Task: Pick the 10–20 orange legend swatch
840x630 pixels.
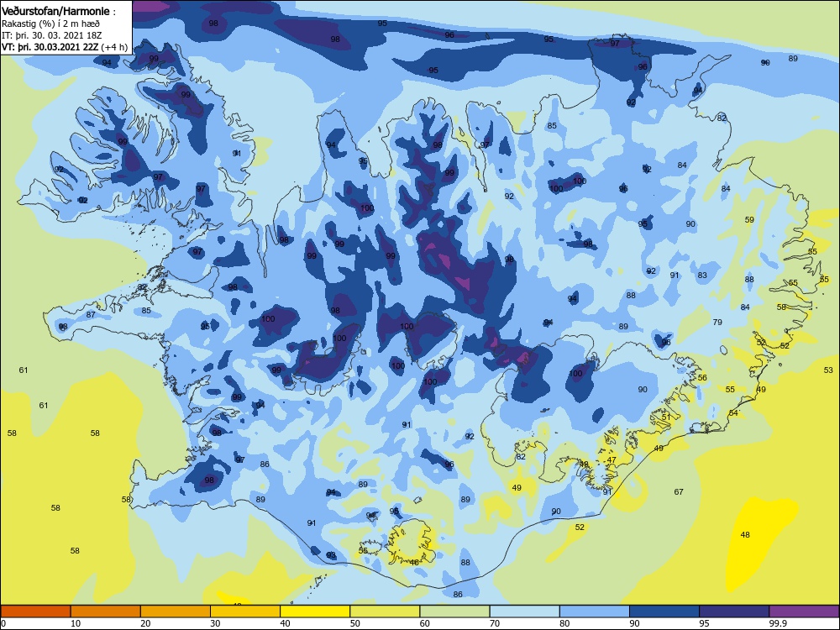Action: coord(106,612)
